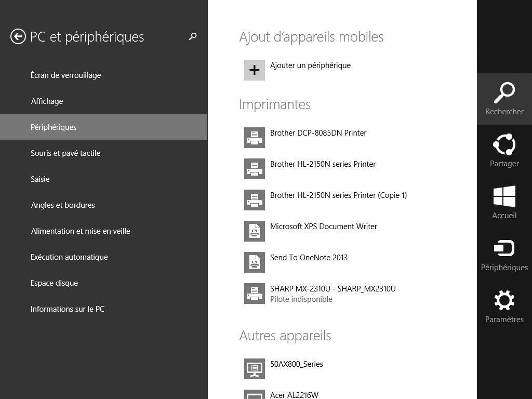Screen dimensions: 532x399
Task: Open the Rechercher charm
Action: [504, 99]
